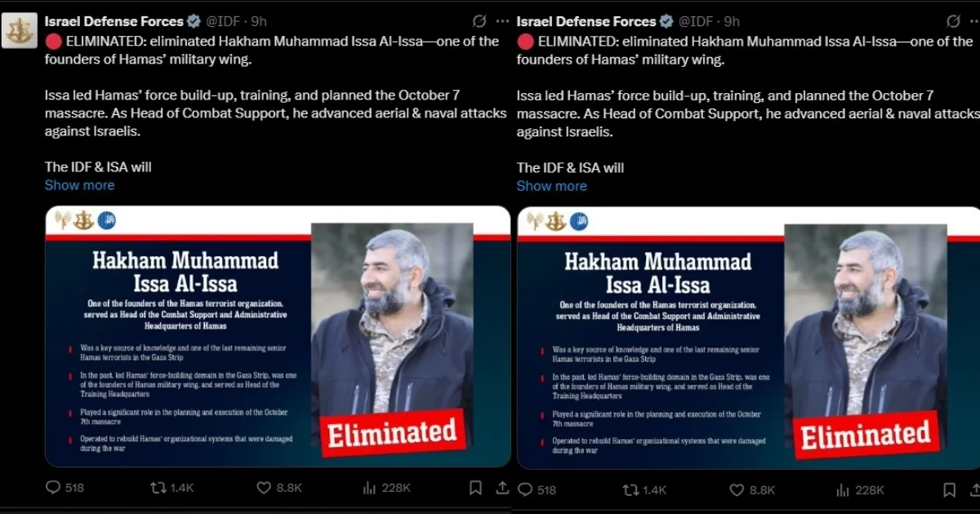Open the left tweet's attached image
The width and height of the screenshot is (980, 514).
click(x=278, y=337)
